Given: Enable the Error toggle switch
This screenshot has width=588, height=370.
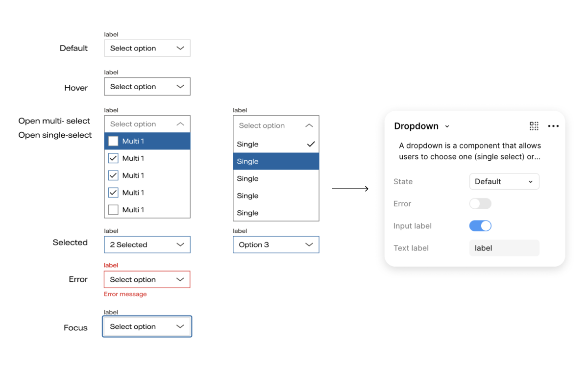Looking at the screenshot, I should tap(480, 203).
